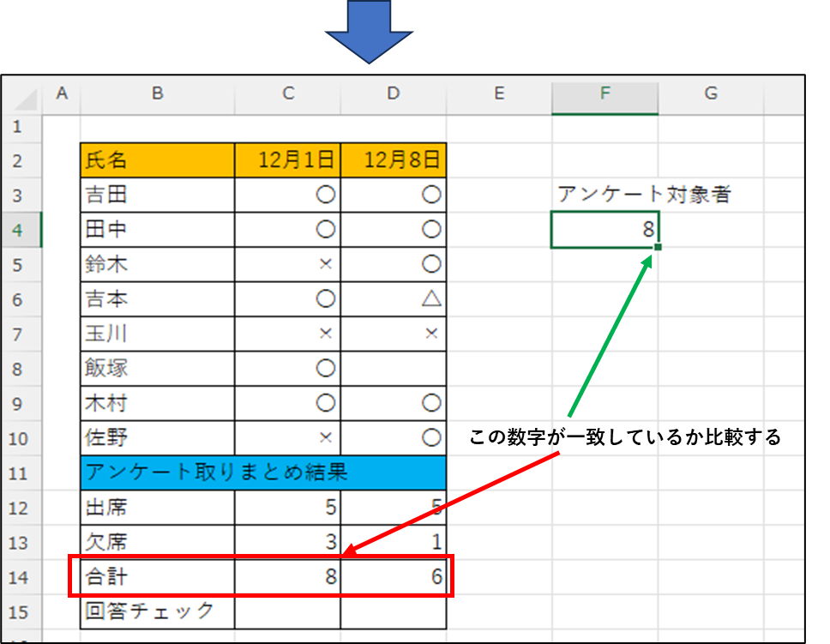This screenshot has width=830, height=644.
Task: Click the 氏名 header cell
Action: tap(157, 160)
